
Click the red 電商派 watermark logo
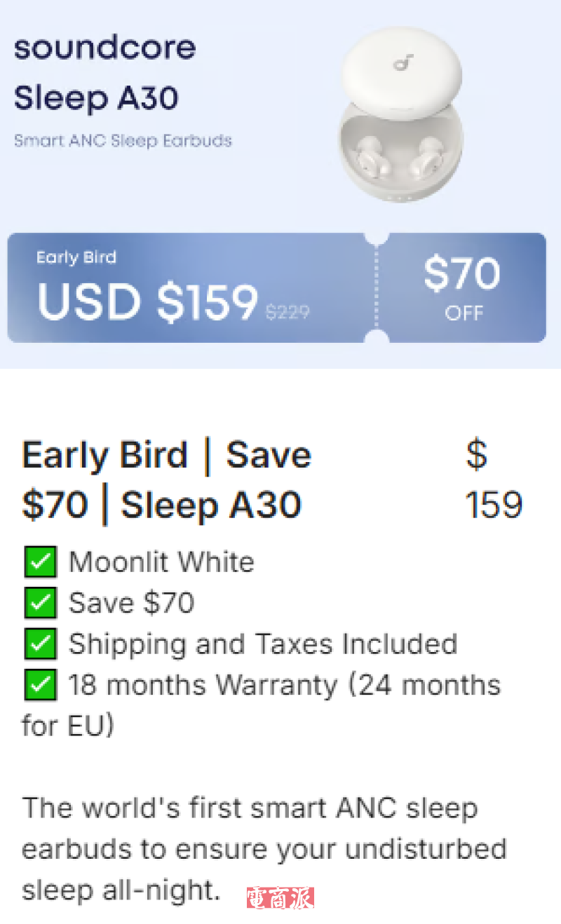(280, 898)
